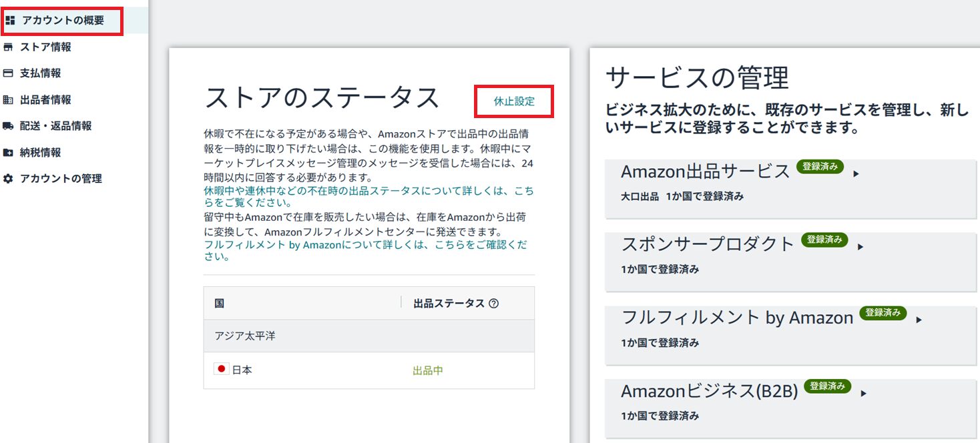Expand the スポンサープロダクト arrow
980x443 pixels.
click(x=861, y=247)
